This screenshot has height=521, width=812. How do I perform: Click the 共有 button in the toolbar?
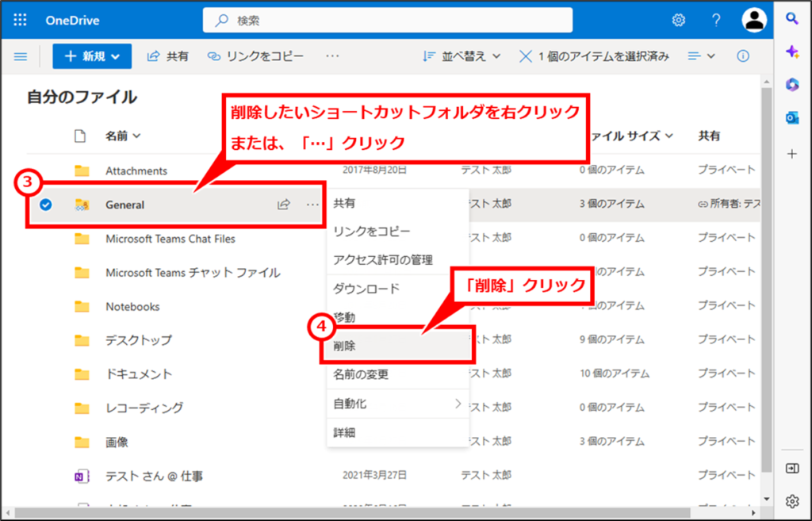(x=168, y=56)
